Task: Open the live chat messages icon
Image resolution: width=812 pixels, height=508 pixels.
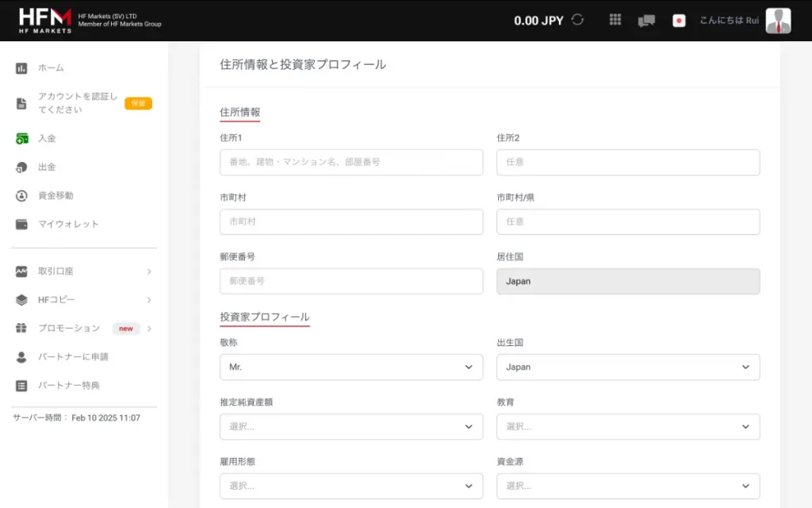Action: pos(646,21)
